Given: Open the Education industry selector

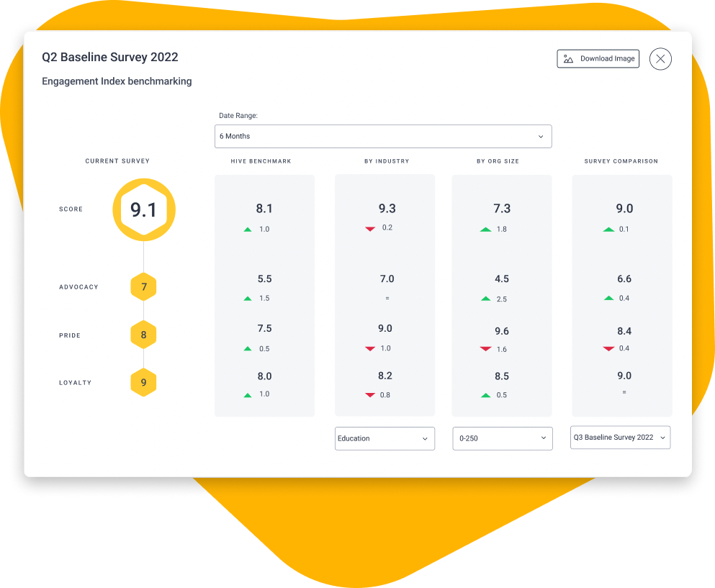Looking at the screenshot, I should point(385,438).
